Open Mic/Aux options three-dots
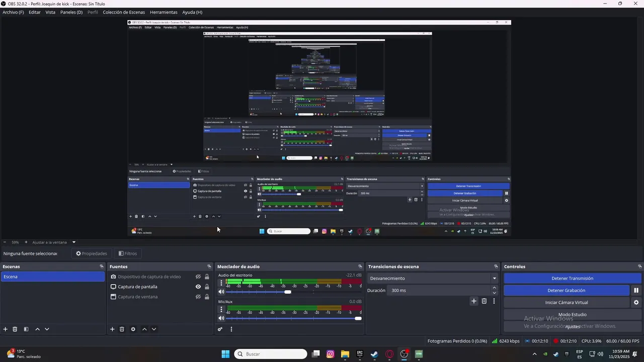 (221, 309)
